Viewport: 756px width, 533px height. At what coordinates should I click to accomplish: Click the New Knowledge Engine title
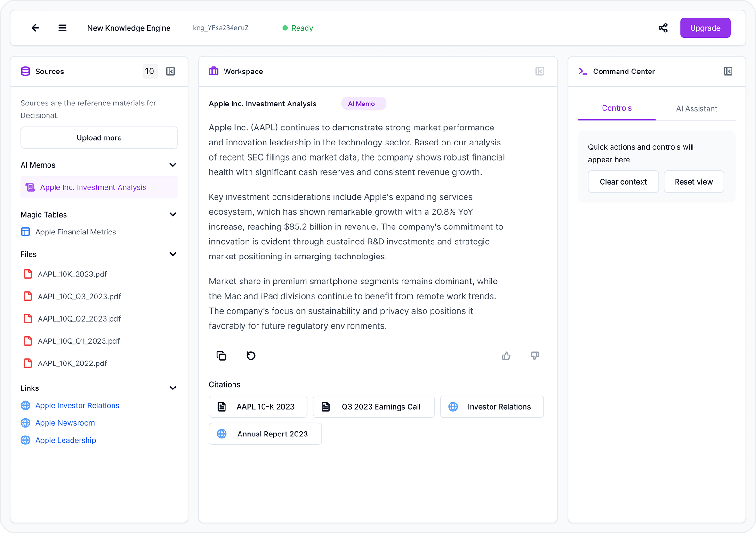[129, 28]
